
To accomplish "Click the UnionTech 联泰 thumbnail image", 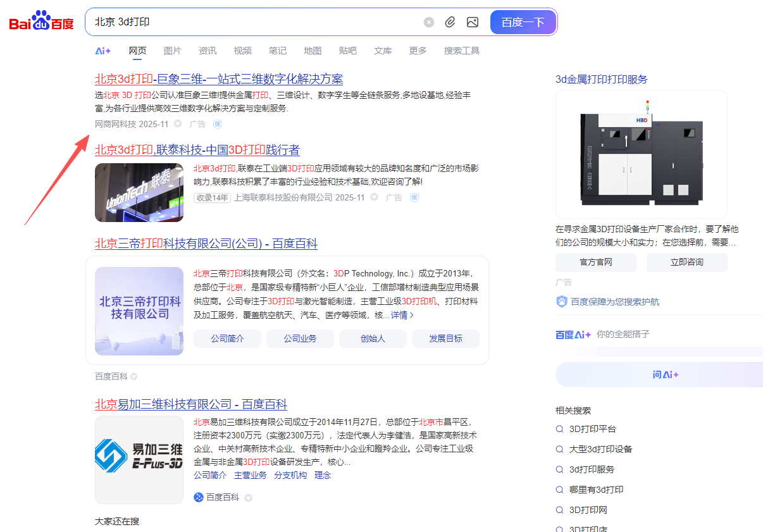I will (139, 192).
